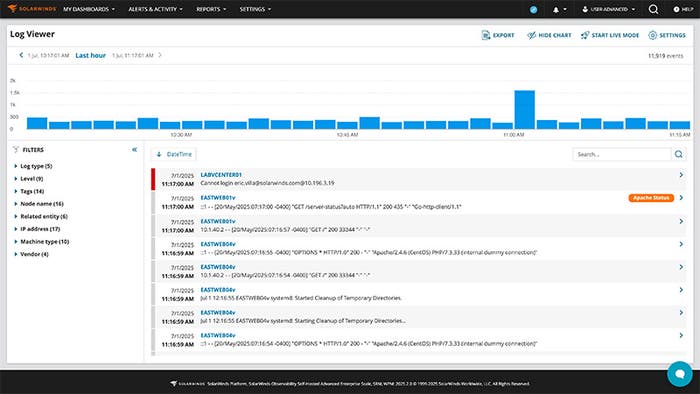The width and height of the screenshot is (700, 394).
Task: Toggle DateTime sort direction arrow
Action: point(159,154)
